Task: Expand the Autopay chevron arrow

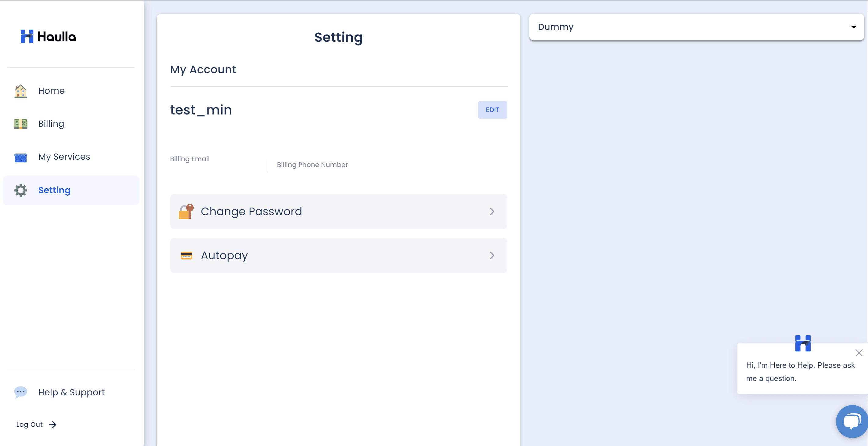Action: click(x=492, y=256)
